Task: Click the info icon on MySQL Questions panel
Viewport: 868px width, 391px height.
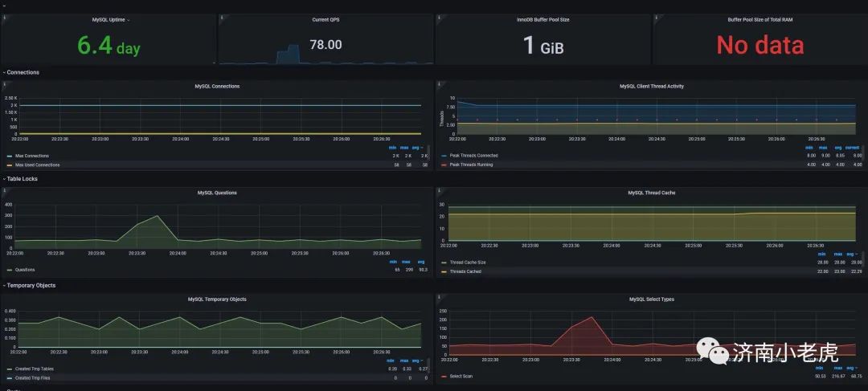Action: 3,191
